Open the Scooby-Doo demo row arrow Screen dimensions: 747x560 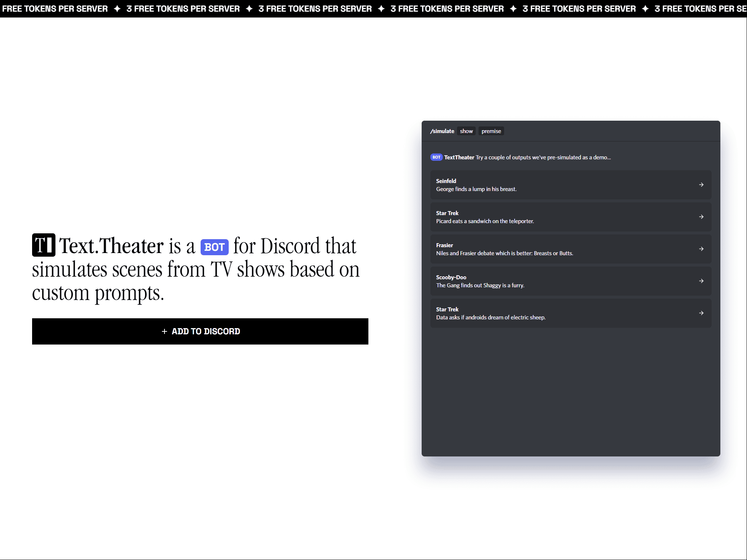click(x=701, y=281)
